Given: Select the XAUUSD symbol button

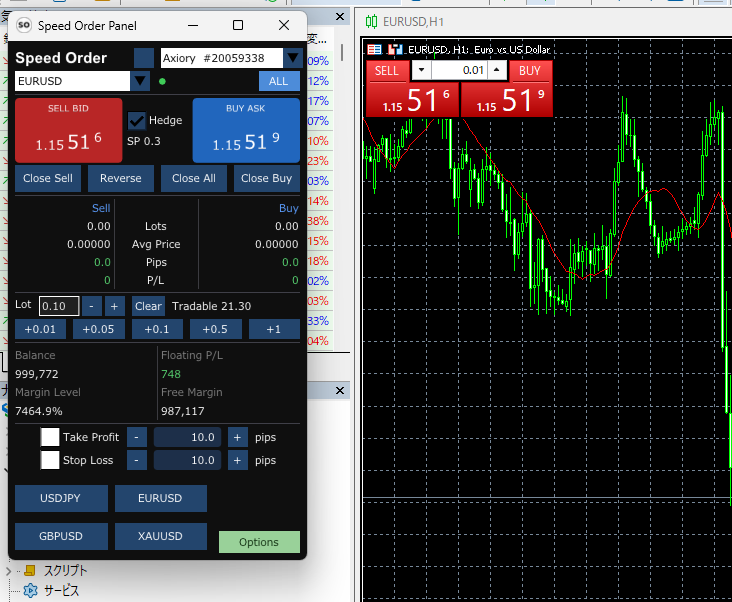Looking at the screenshot, I should coord(161,536).
